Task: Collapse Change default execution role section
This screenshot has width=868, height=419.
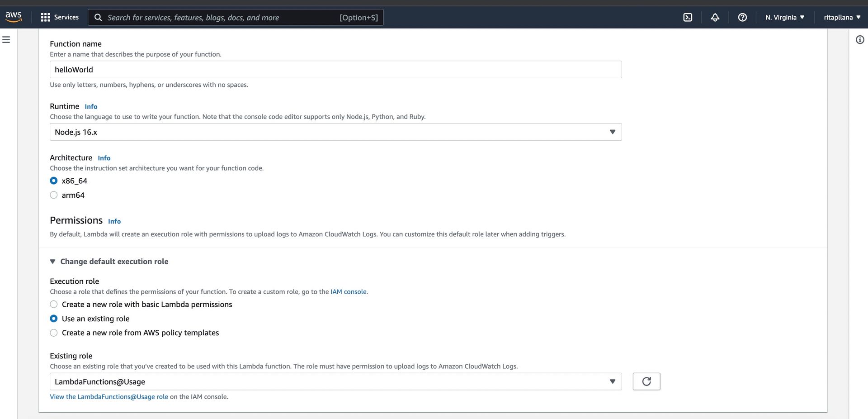Action: click(x=109, y=262)
